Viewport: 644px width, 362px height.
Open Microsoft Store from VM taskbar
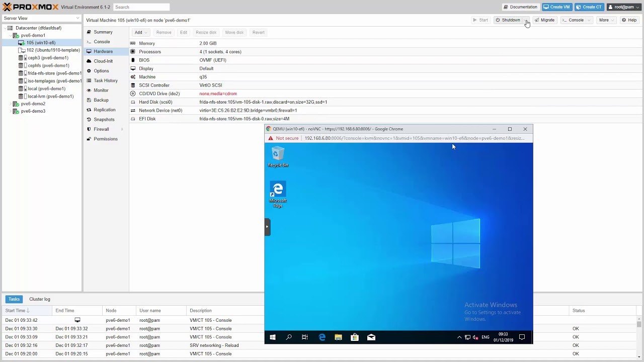tap(355, 337)
